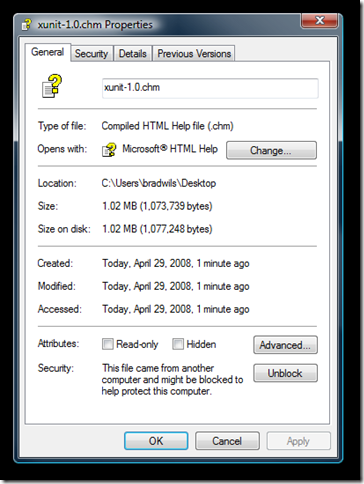This screenshot has width=364, height=484.
Task: Switch to the Security tab
Action: click(91, 54)
